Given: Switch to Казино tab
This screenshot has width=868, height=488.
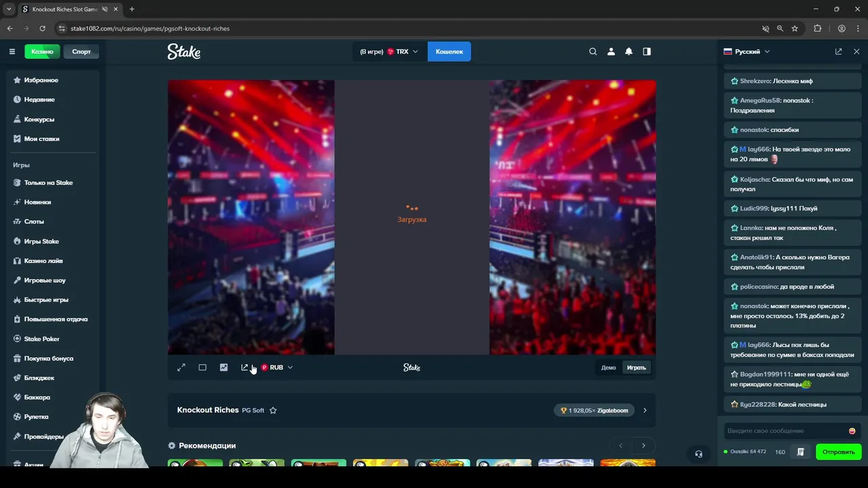Looking at the screenshot, I should pyautogui.click(x=42, y=52).
